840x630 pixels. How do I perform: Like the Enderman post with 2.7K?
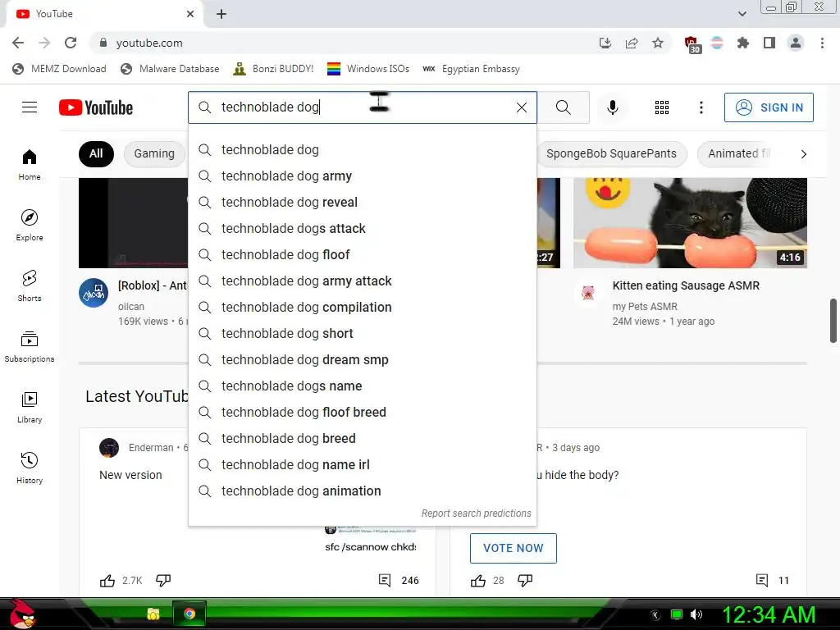pos(107,580)
